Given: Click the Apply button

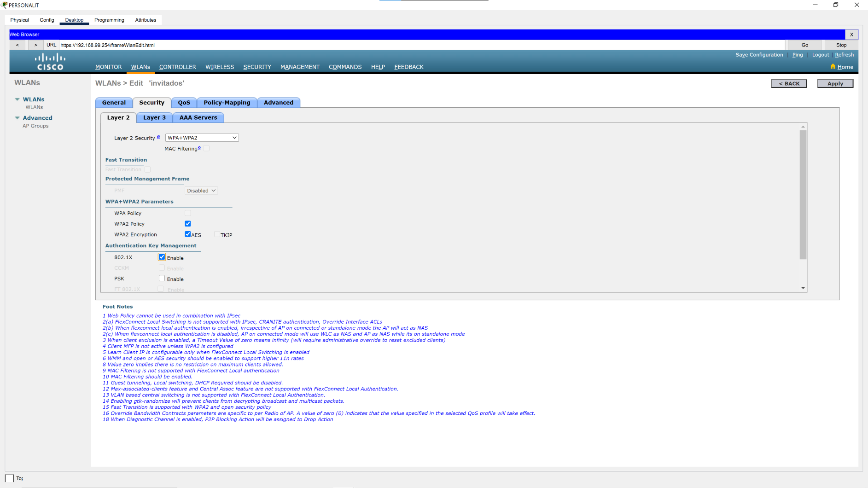Looking at the screenshot, I should click(x=835, y=83).
